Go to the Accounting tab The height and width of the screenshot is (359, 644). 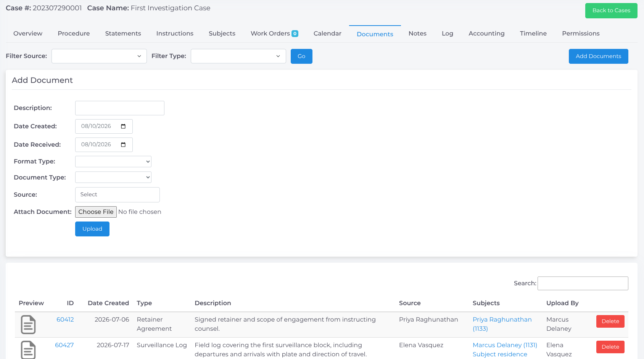[x=486, y=34]
